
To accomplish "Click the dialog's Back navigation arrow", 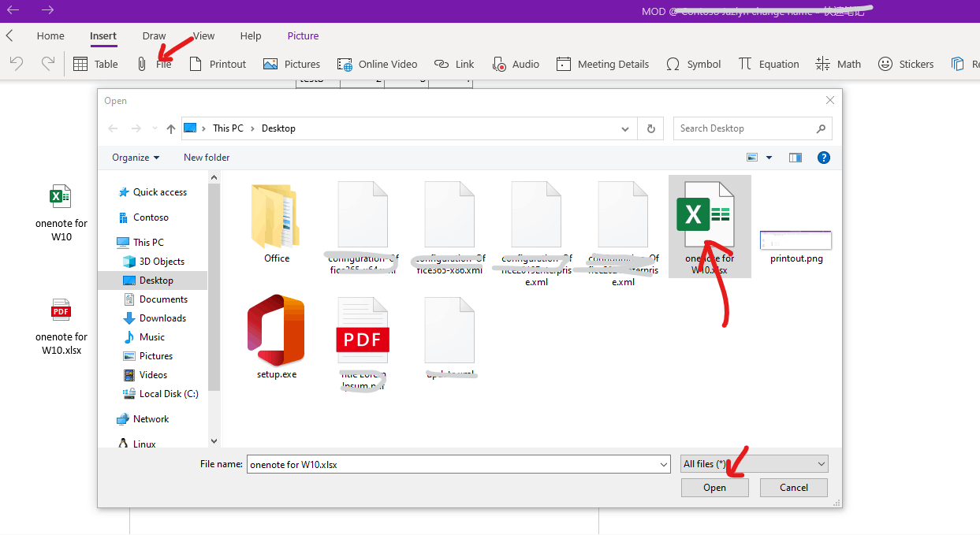I will [114, 128].
